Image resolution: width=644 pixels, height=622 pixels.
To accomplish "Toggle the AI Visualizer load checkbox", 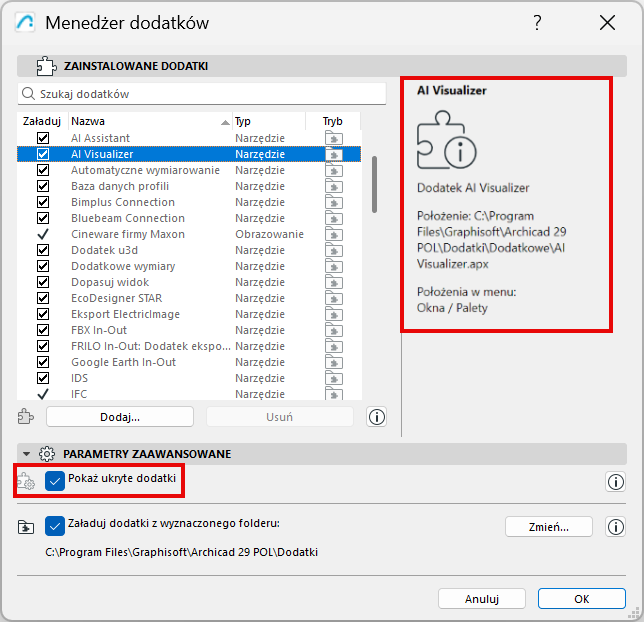I will [x=43, y=154].
